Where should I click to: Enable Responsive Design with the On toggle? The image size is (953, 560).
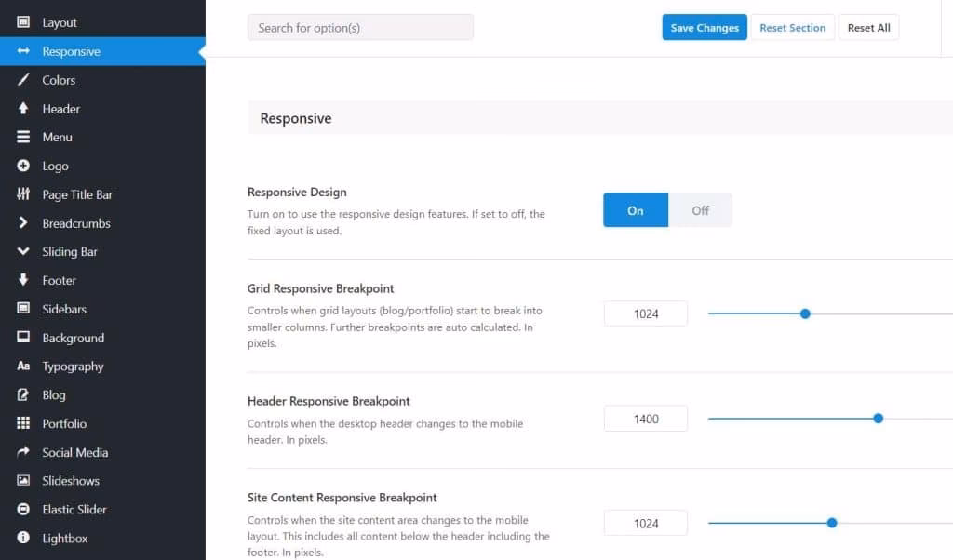635,209
